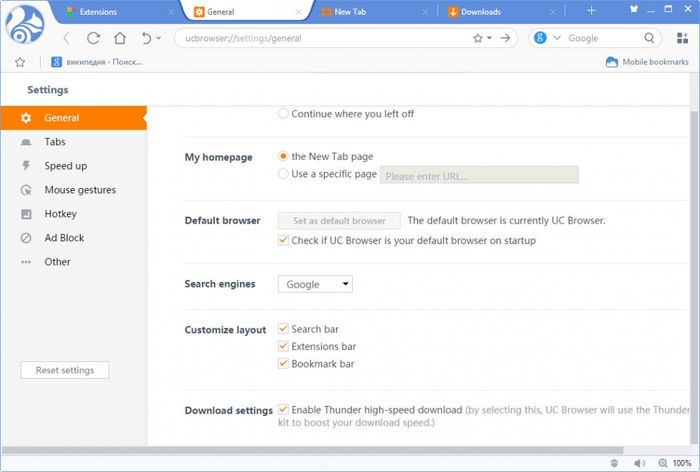The height and width of the screenshot is (472, 700).
Task: Open Mobile bookmarks
Action: (647, 62)
